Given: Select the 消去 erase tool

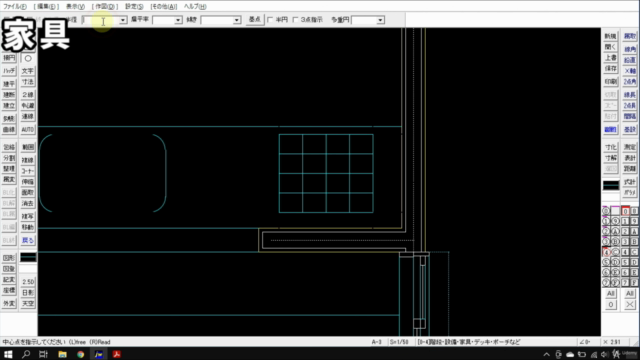Looking at the screenshot, I should [x=28, y=203].
